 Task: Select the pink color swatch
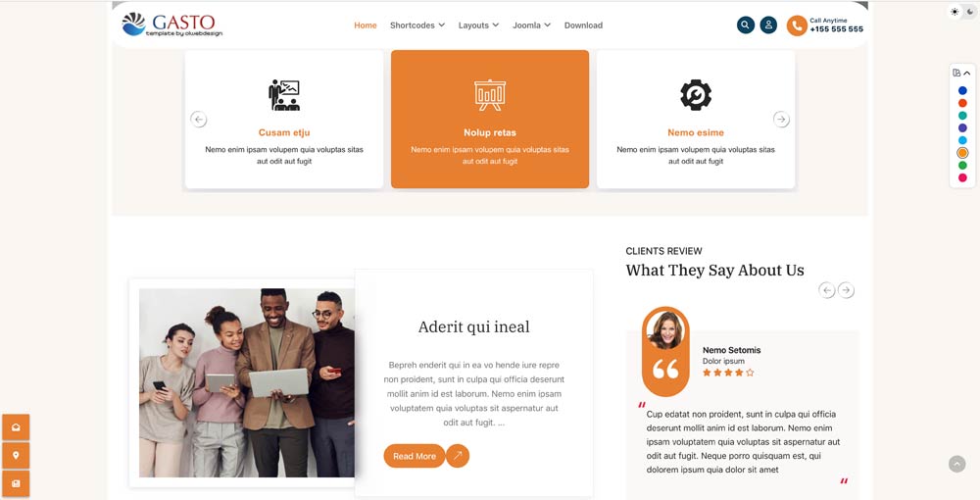pyautogui.click(x=962, y=177)
